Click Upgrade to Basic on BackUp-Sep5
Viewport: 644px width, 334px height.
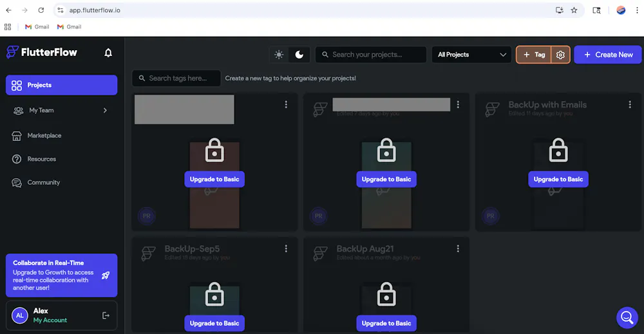coord(214,323)
